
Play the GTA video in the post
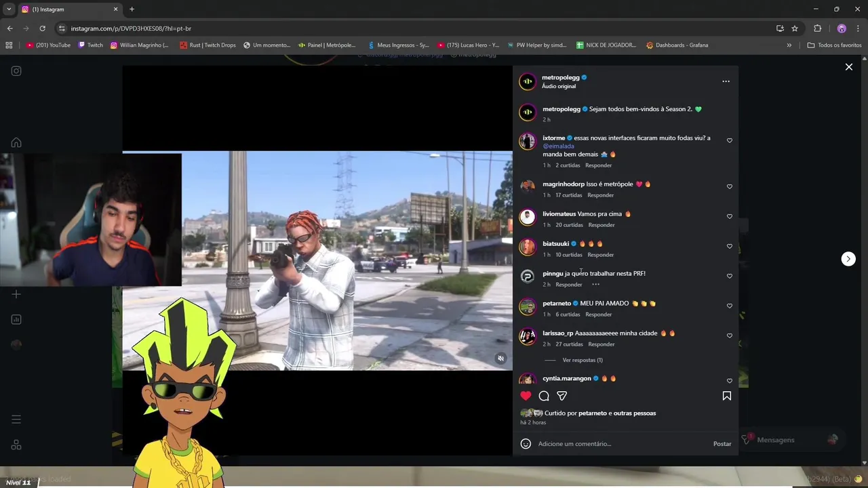317,260
